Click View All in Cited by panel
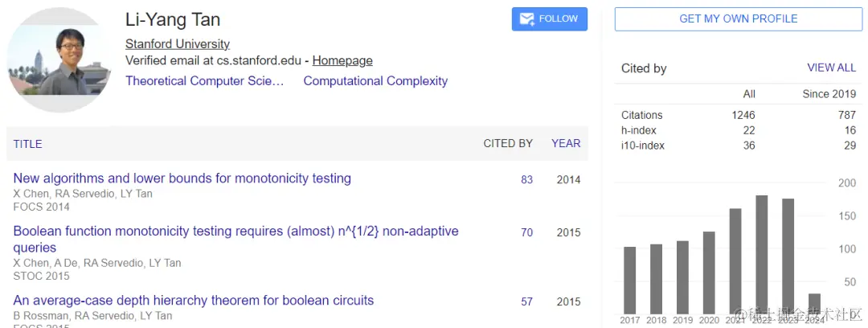This screenshot has height=328, width=868. point(831,68)
